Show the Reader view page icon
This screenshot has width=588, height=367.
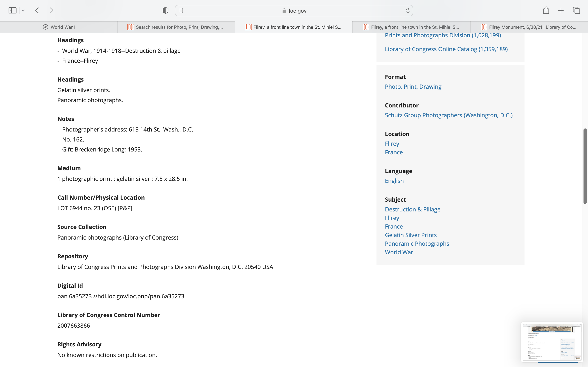(181, 10)
